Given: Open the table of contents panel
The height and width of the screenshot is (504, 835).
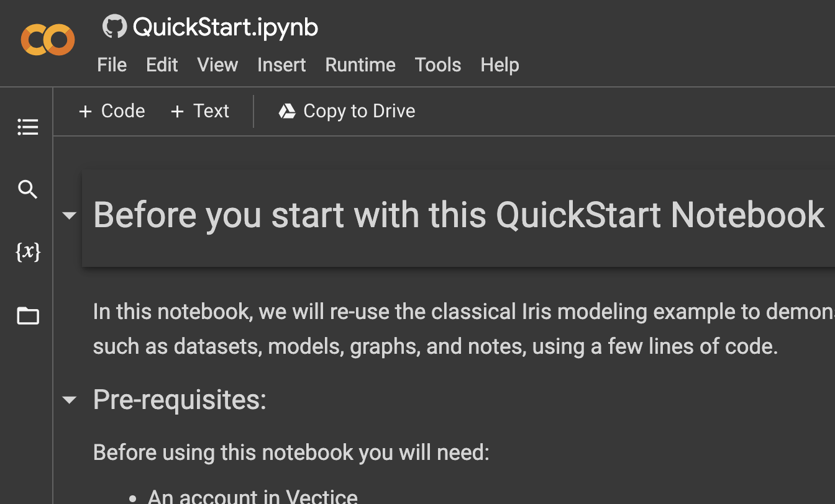Looking at the screenshot, I should [x=28, y=127].
